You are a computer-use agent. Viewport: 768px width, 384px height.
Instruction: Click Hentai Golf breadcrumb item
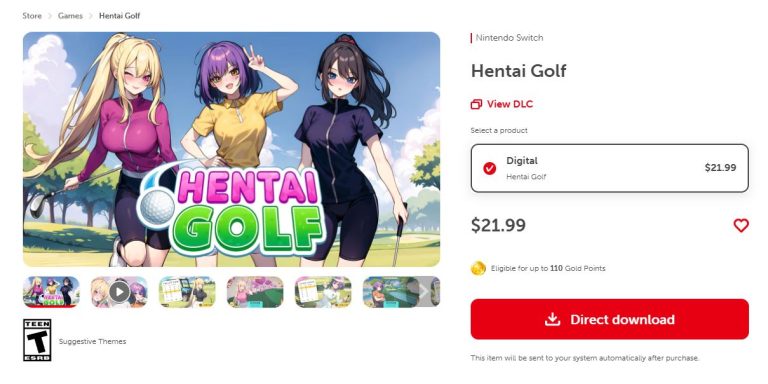point(120,16)
